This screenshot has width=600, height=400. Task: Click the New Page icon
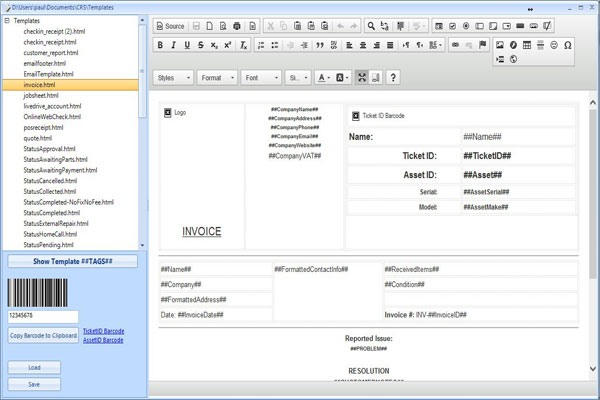[x=209, y=26]
